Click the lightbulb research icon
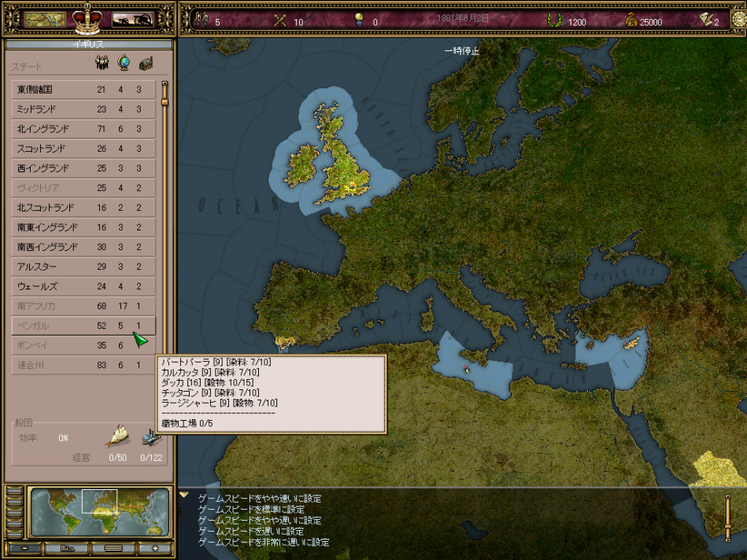 [359, 20]
